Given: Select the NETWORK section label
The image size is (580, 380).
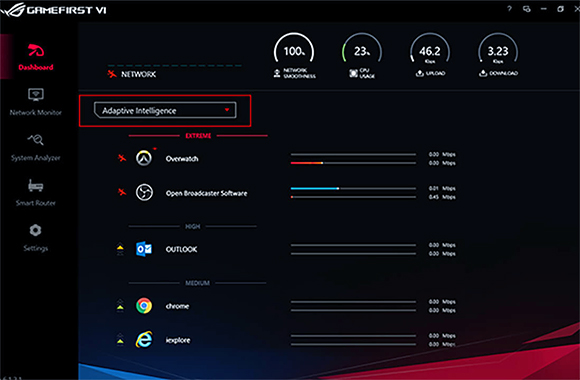Looking at the screenshot, I should (139, 74).
